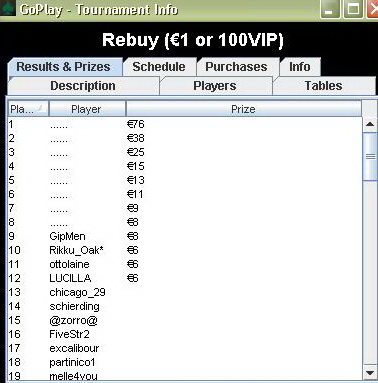The image size is (378, 383).
Task: Click the scrollbar up arrow
Action: [370, 124]
